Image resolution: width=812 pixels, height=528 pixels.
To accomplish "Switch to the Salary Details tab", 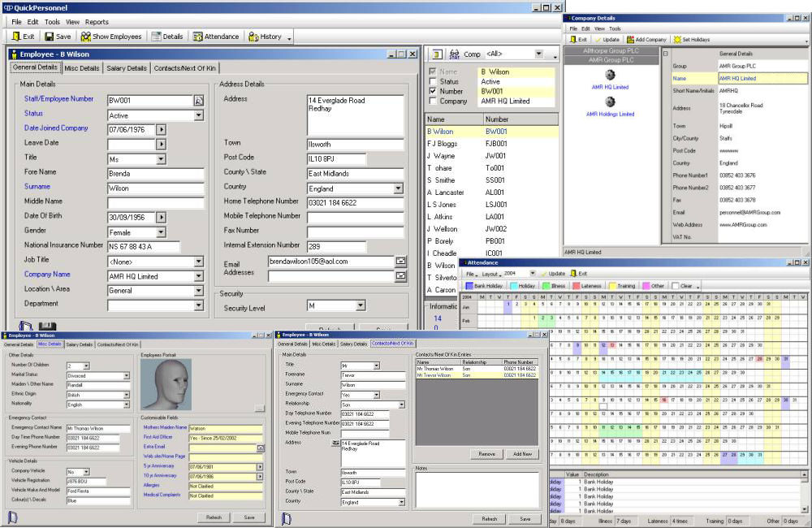I will 127,68.
